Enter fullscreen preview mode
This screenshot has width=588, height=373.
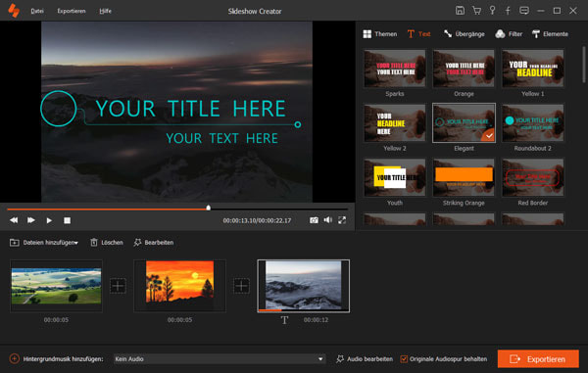pos(342,220)
